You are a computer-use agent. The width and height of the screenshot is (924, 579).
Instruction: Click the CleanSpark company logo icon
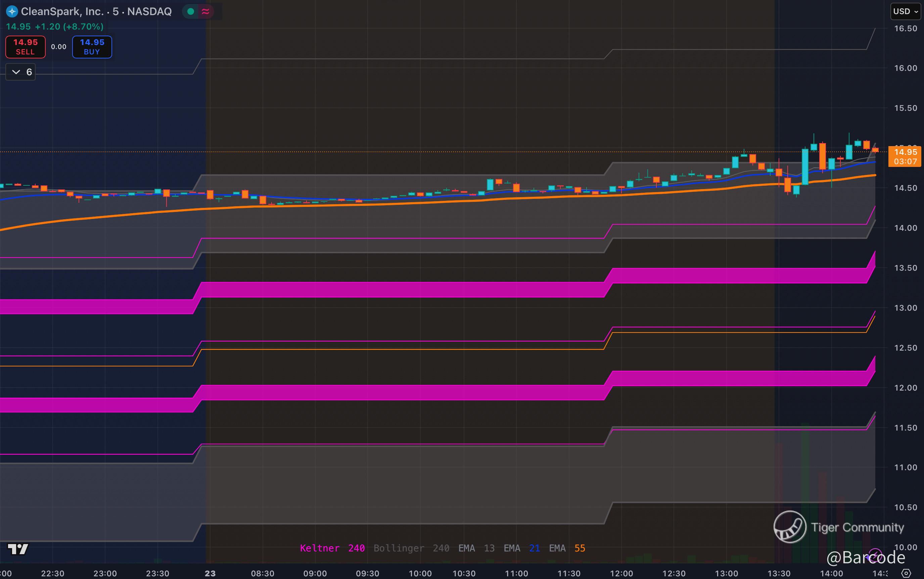pyautogui.click(x=12, y=11)
